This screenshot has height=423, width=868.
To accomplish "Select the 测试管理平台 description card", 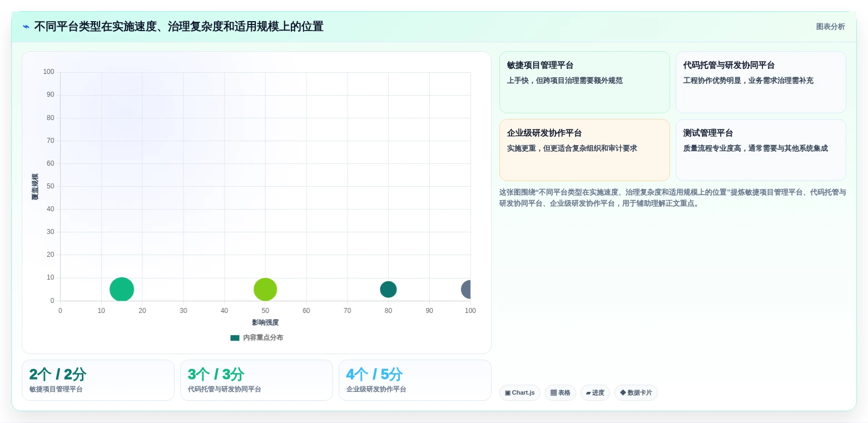I will coord(761,150).
